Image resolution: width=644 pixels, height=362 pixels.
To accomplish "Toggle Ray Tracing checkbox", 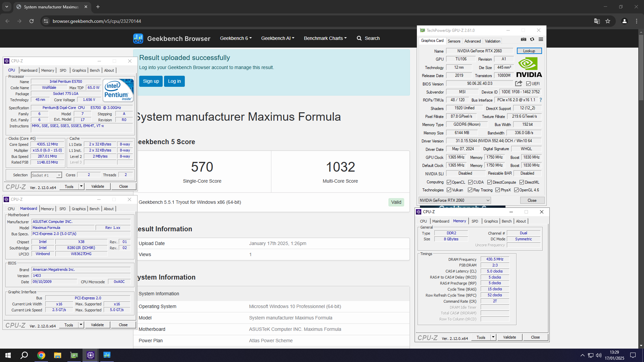I will coord(470,190).
